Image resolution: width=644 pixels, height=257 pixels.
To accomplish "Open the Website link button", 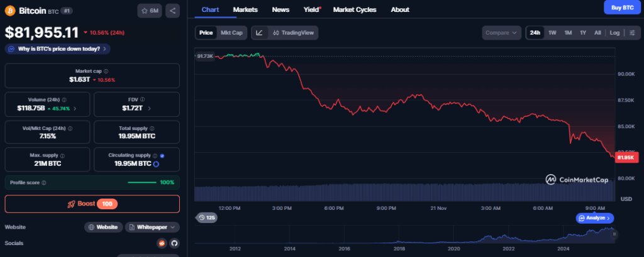I will [x=104, y=227].
